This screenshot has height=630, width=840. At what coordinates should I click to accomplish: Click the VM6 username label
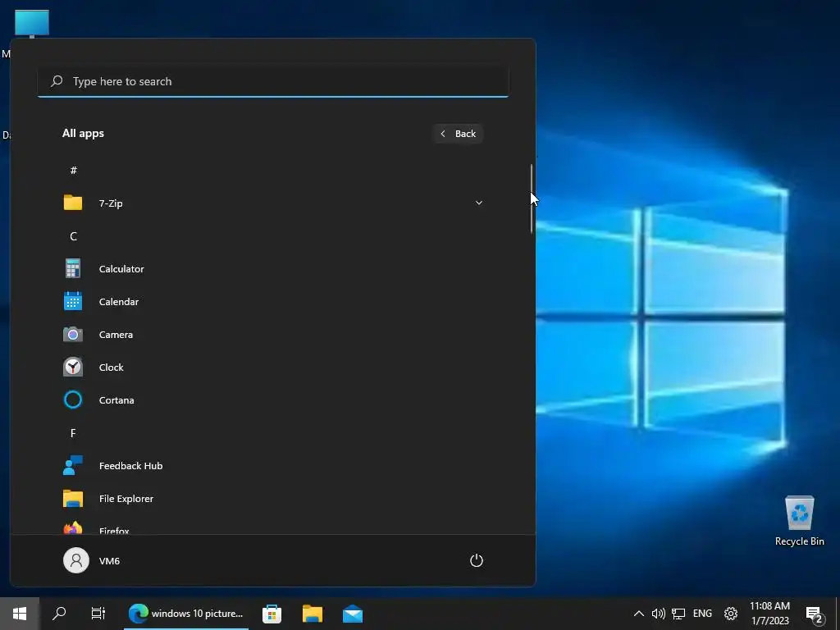click(x=109, y=561)
